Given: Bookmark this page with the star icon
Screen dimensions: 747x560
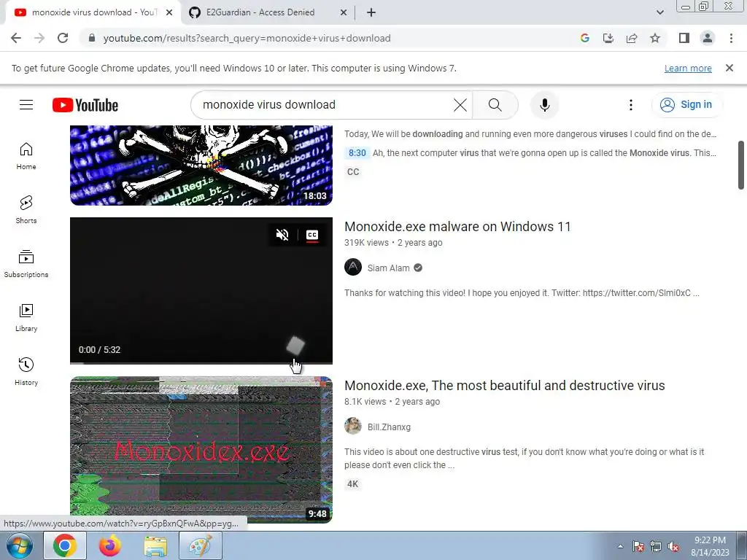Looking at the screenshot, I should coord(655,38).
